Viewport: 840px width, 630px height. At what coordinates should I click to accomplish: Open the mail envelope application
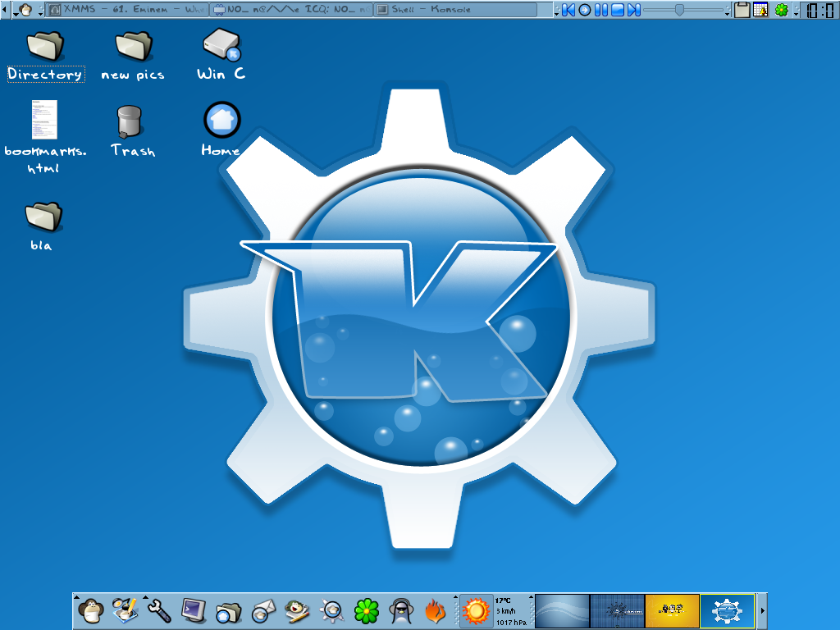263,612
